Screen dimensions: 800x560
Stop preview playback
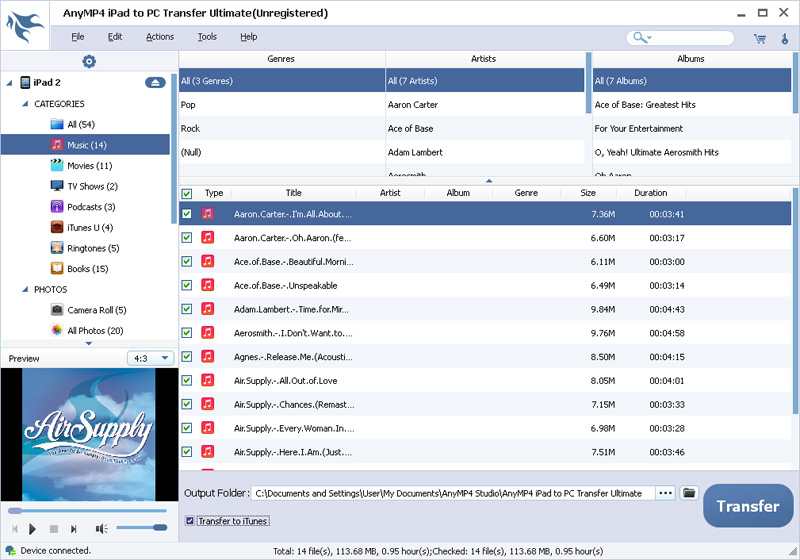pyautogui.click(x=53, y=529)
